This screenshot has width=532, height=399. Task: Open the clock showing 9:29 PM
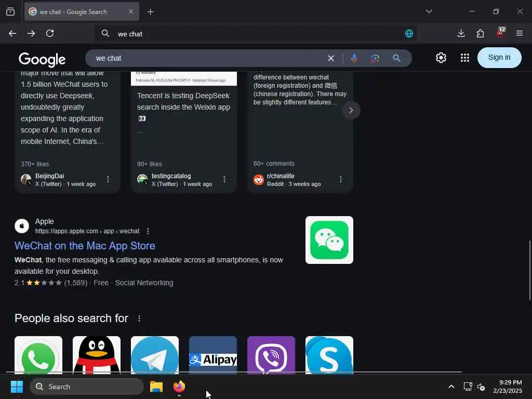pos(508,387)
